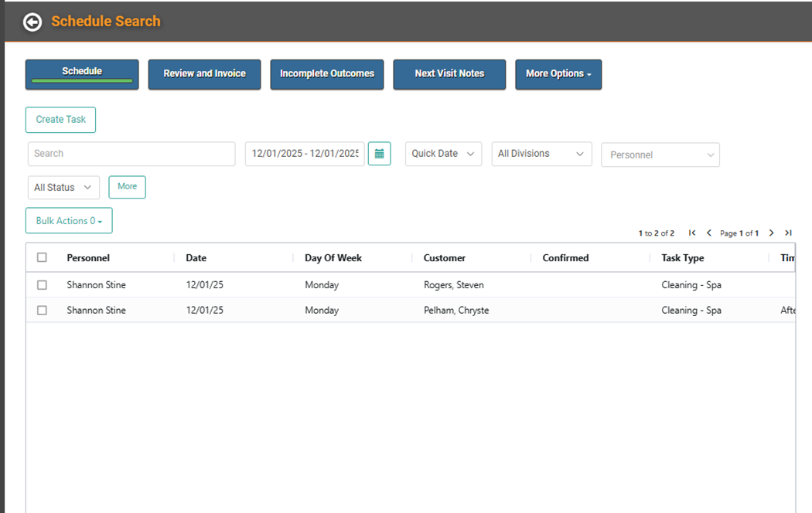Screen dimensions: 812x513
Task: Go to the previous page of results
Action: [709, 233]
